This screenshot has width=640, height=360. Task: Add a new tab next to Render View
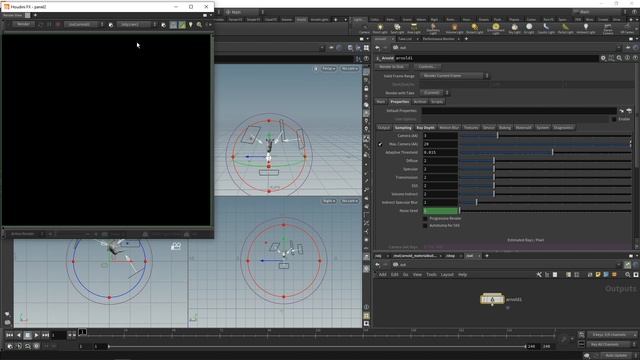35,15
